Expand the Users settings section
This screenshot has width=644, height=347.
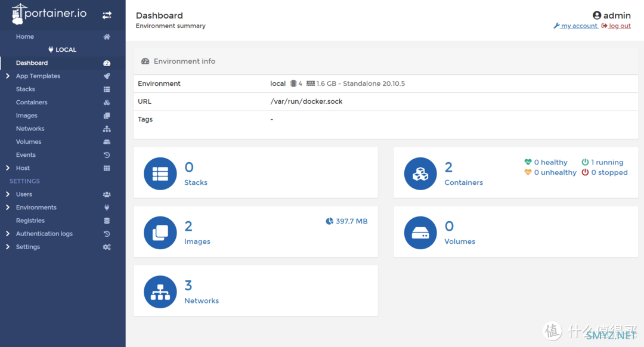tap(7, 194)
